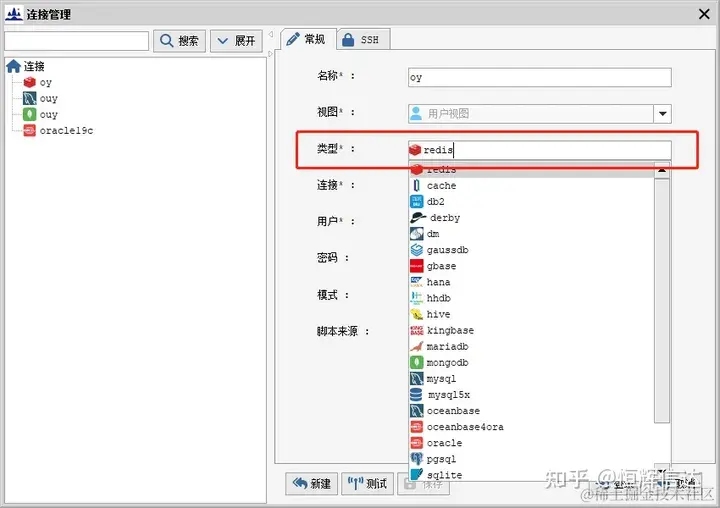720x508 pixels.
Task: Click the type list vertical scrollbar track
Action: pos(662,301)
